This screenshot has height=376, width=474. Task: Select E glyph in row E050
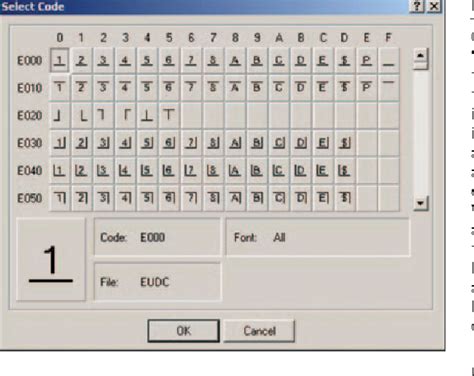click(x=322, y=198)
